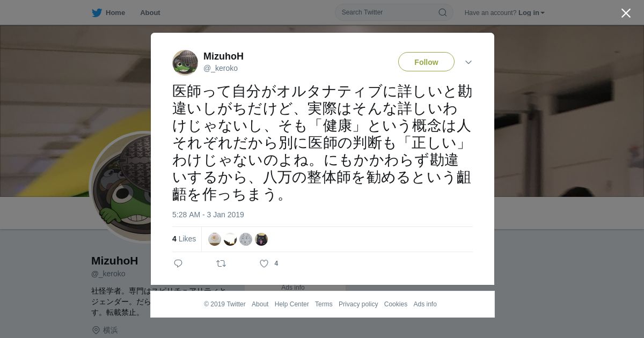Open the tweet timestamp 5:28 AM - 3 Jan 2019
644x338 pixels.
[x=208, y=215]
